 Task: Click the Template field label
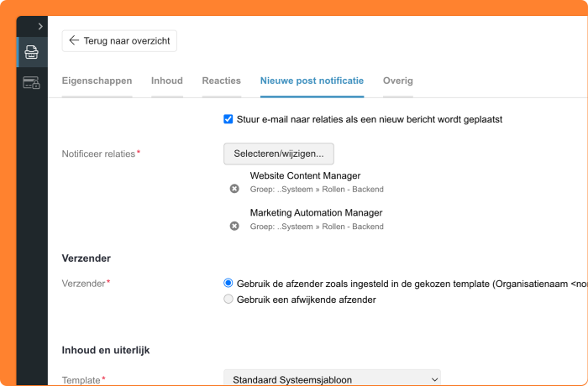pyautogui.click(x=81, y=380)
